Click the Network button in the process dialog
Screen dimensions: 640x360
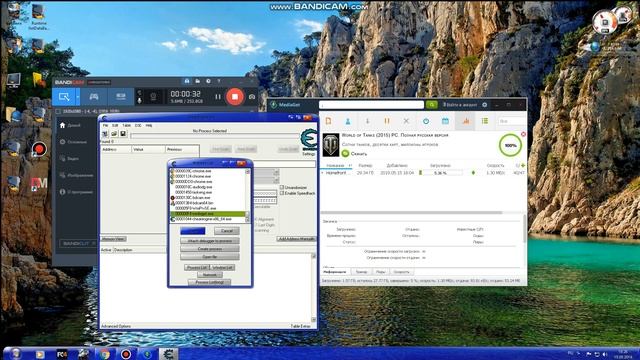pyautogui.click(x=210, y=275)
